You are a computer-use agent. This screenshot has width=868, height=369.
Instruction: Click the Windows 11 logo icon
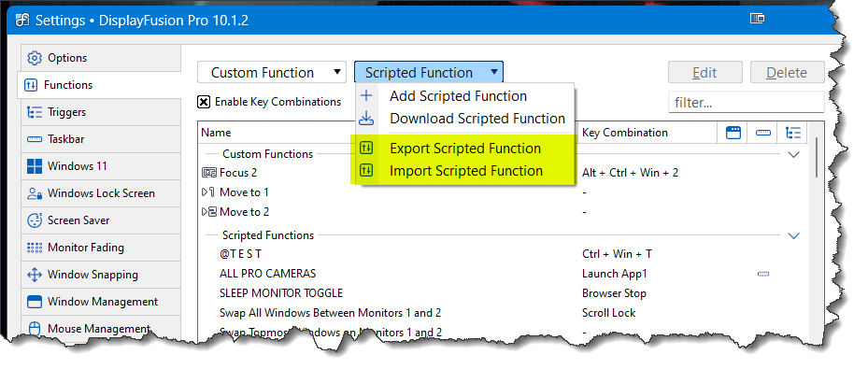tap(35, 166)
